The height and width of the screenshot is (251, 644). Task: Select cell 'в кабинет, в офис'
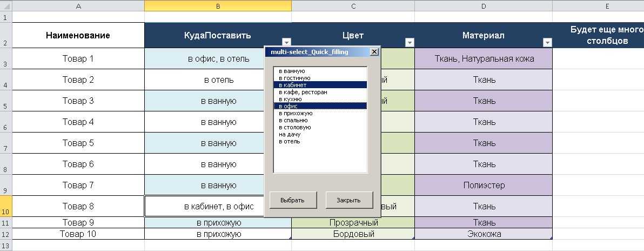coord(218,206)
